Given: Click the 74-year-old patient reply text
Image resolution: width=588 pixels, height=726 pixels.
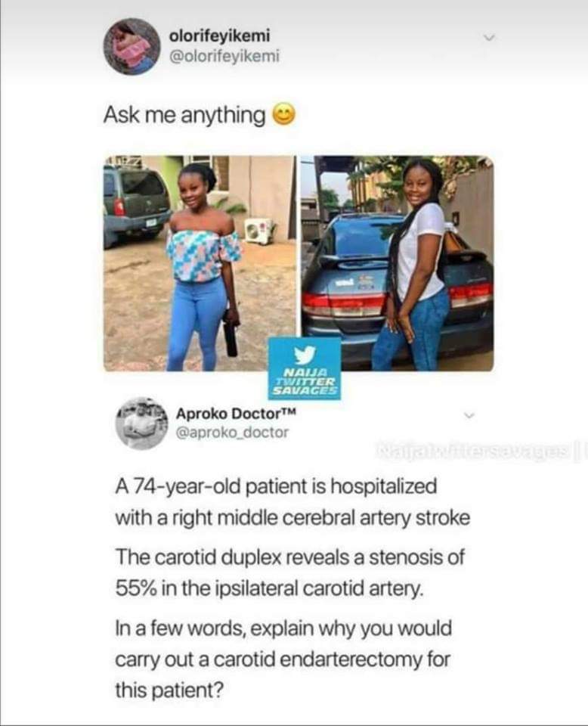Looking at the screenshot, I should [292, 502].
